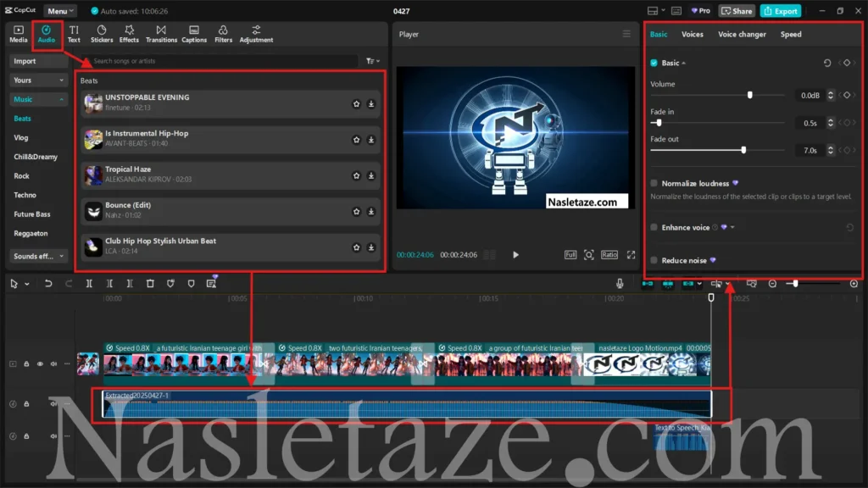Switch to the Basic tab
The width and height of the screenshot is (868, 488).
(x=658, y=34)
